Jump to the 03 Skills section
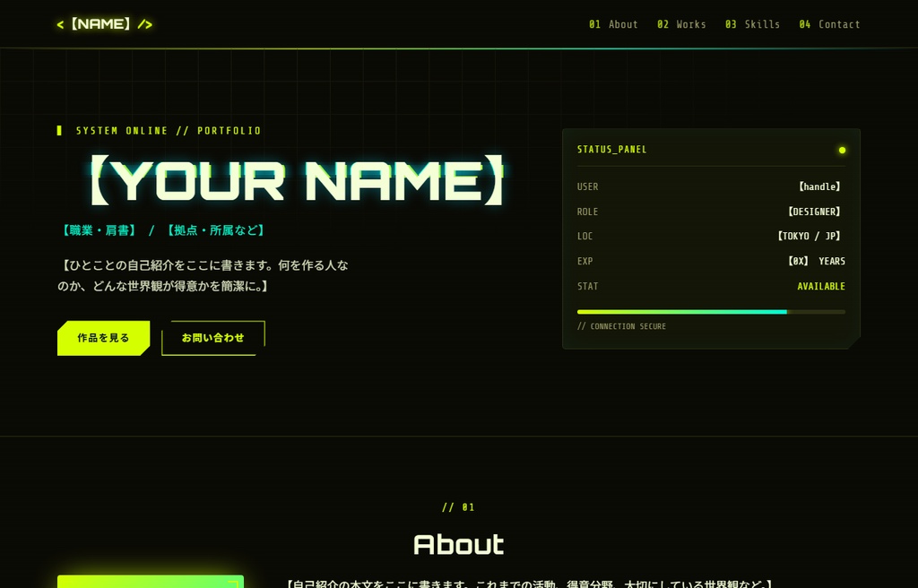This screenshot has height=588, width=918. 752,24
